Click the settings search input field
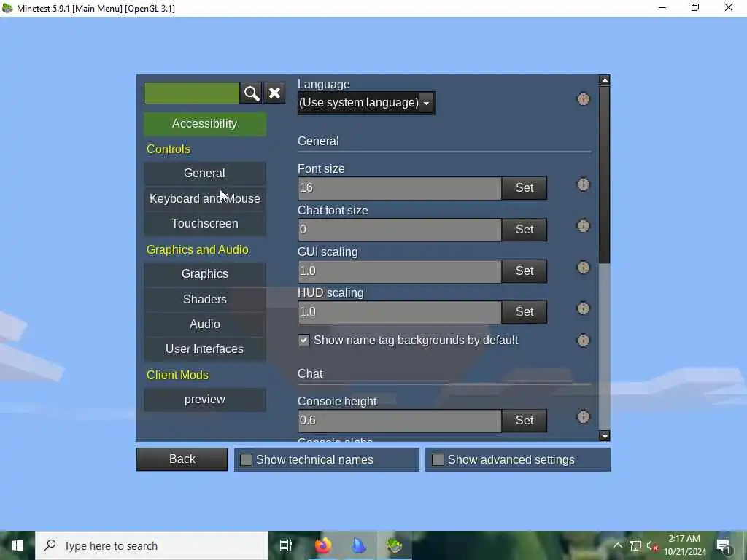This screenshot has width=747, height=560. (192, 93)
